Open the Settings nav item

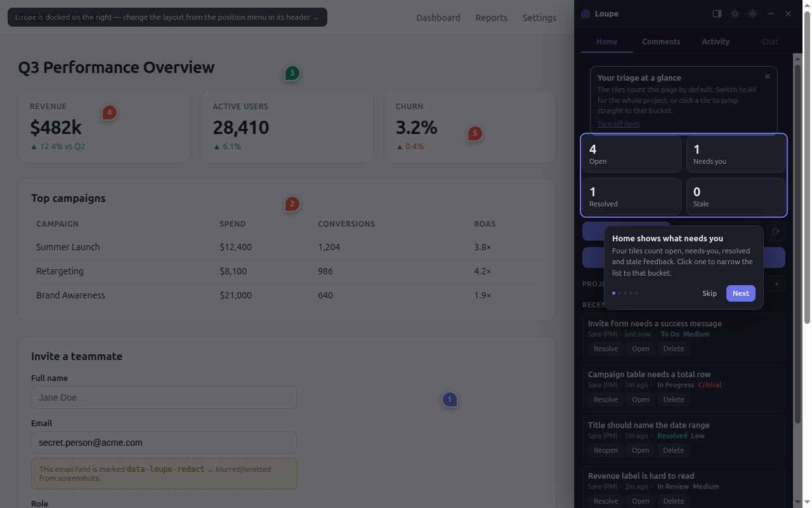point(539,18)
